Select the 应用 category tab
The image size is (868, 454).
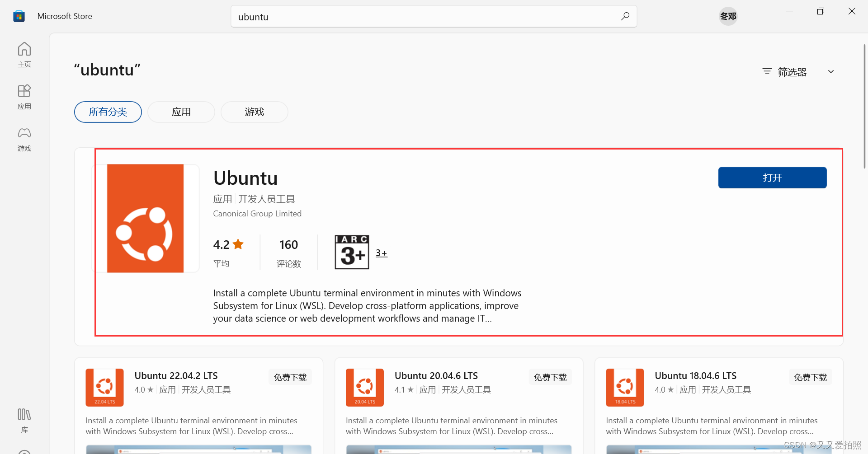pyautogui.click(x=181, y=112)
